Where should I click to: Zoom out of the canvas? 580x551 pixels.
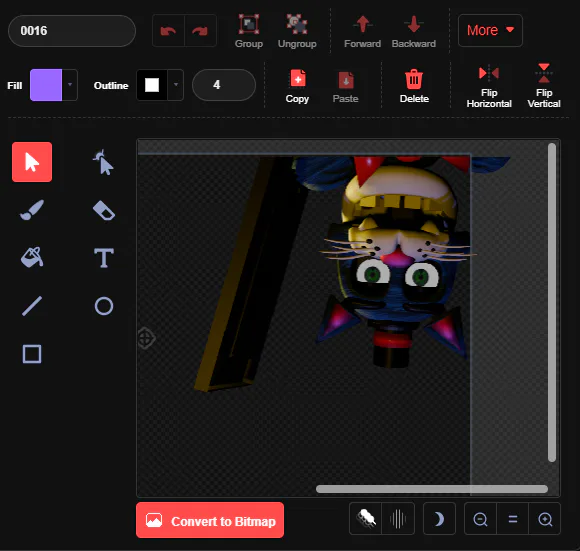tap(480, 519)
